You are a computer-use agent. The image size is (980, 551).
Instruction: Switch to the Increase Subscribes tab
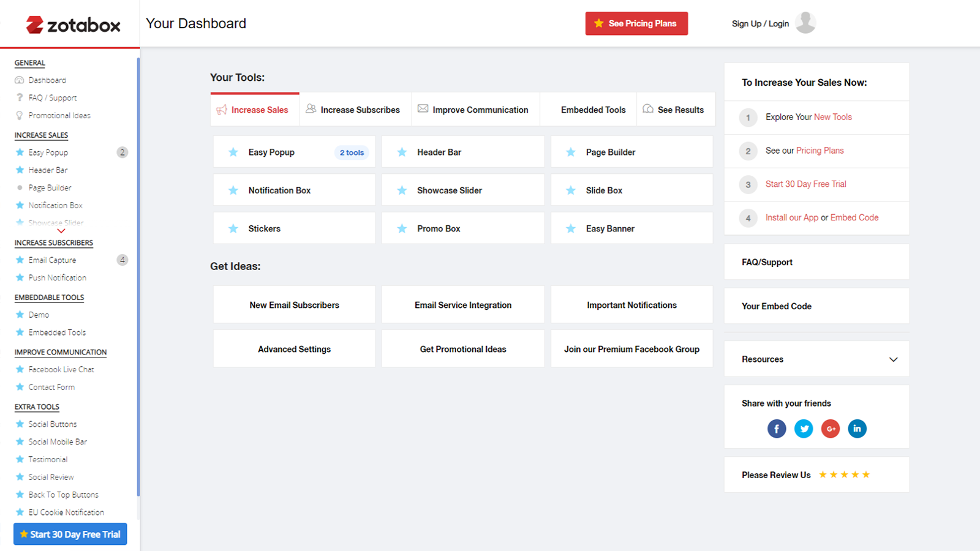pos(355,110)
